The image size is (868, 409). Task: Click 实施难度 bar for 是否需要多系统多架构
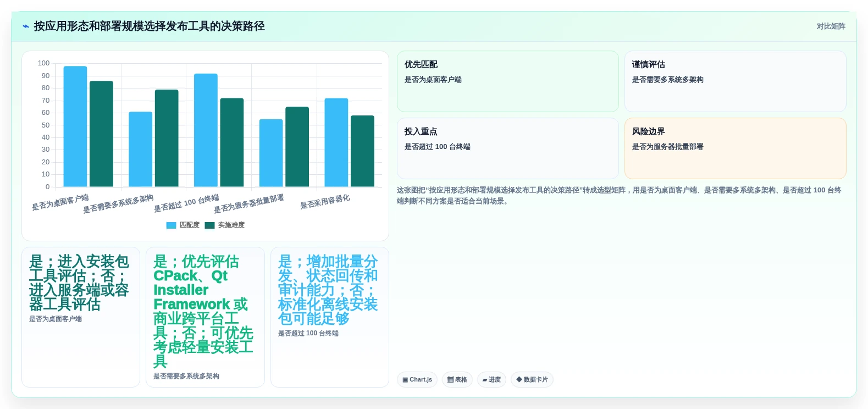click(167, 139)
